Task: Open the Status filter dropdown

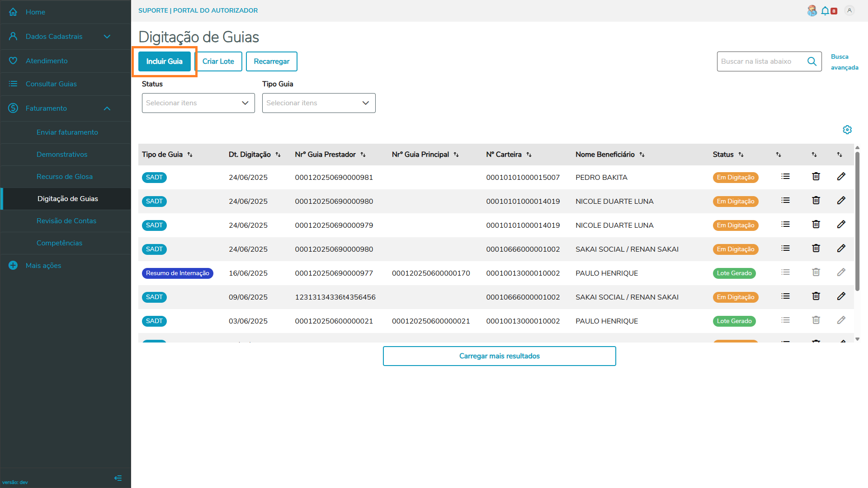Action: click(198, 103)
